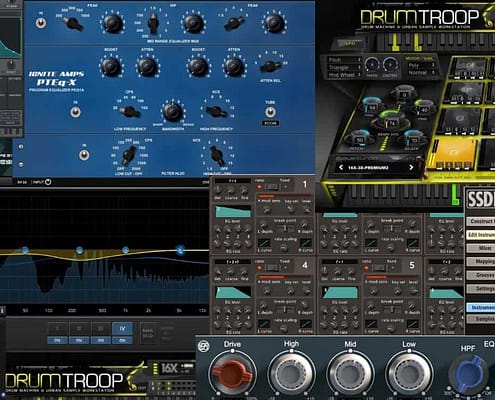Viewport: 495px width, 400px height.
Task: Click mid-range DIP frequency selector switch
Action: 153,23
